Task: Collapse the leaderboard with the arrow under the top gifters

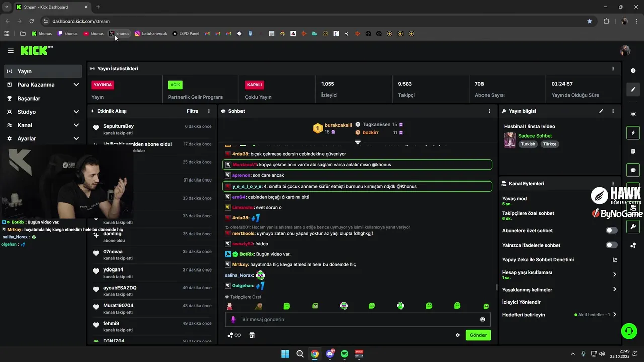Action: tap(358, 142)
